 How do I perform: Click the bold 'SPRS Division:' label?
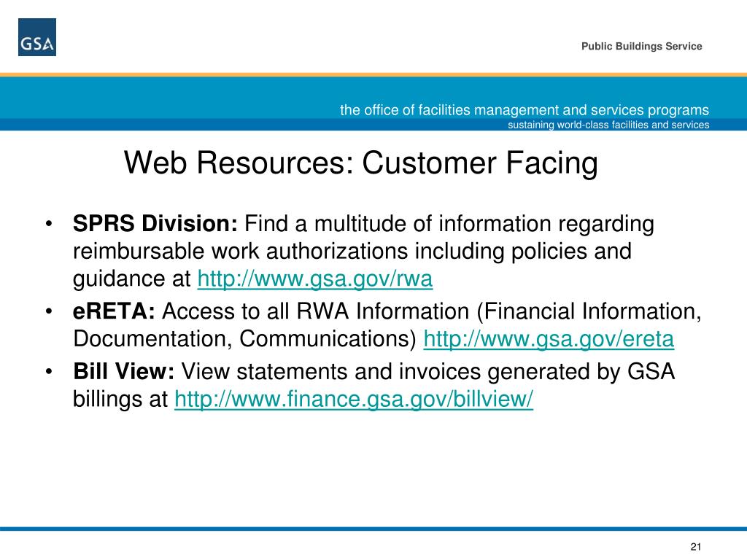tap(155, 223)
